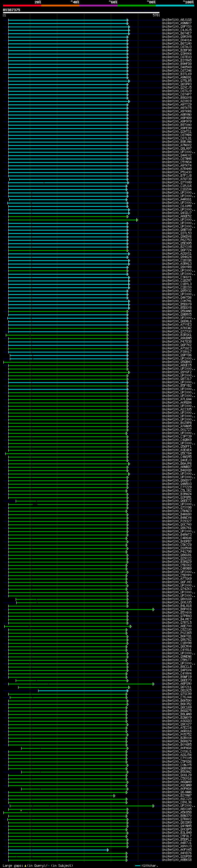The width and height of the screenshot is (197, 868).
Task: Select hit label UniRef100_Q9YGF2
Action: click(x=177, y=372)
